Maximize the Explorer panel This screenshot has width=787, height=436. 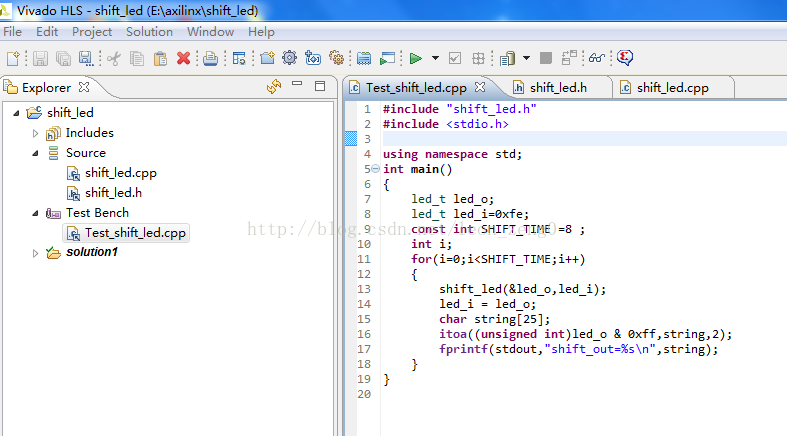click(320, 86)
